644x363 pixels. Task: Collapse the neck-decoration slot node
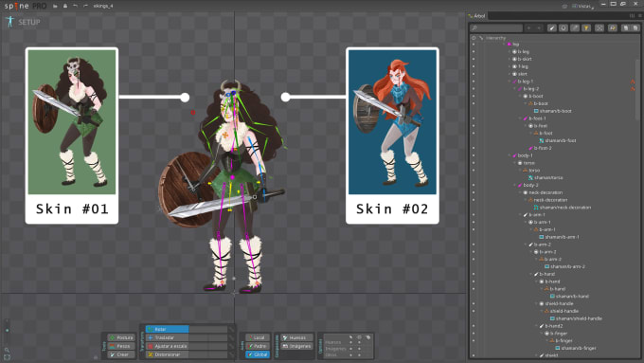point(520,192)
